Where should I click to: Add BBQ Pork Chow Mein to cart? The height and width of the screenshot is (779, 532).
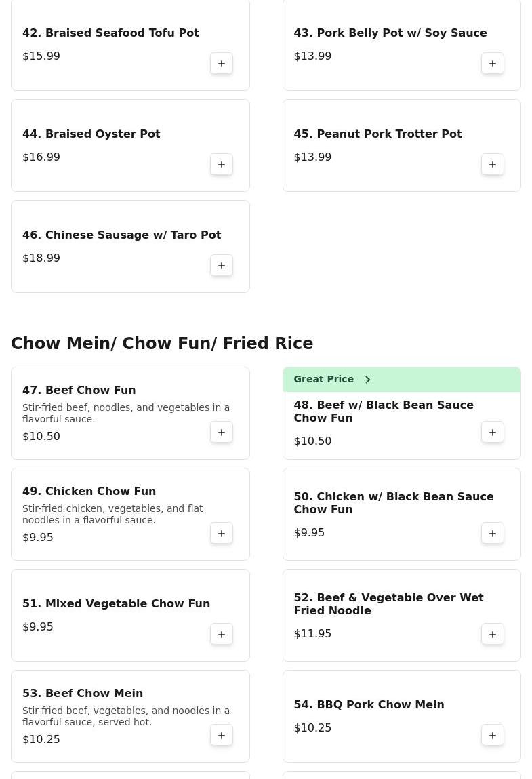pyautogui.click(x=493, y=736)
